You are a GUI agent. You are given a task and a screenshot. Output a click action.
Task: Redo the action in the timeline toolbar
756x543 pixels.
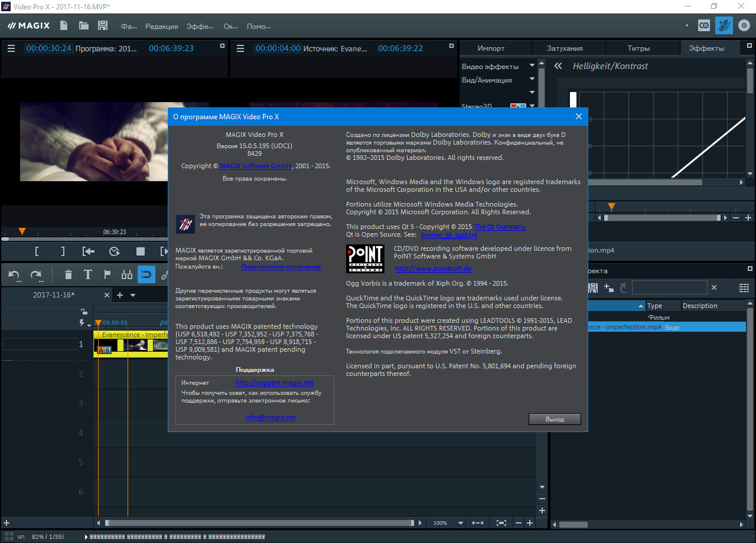tap(36, 274)
